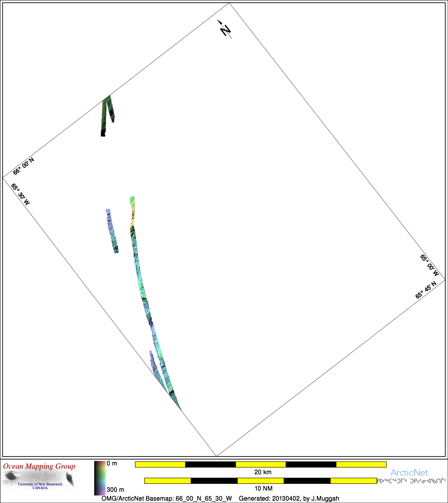Image resolution: width=448 pixels, height=503 pixels.
Task: Click the 300 m depth label
Action: 115,490
